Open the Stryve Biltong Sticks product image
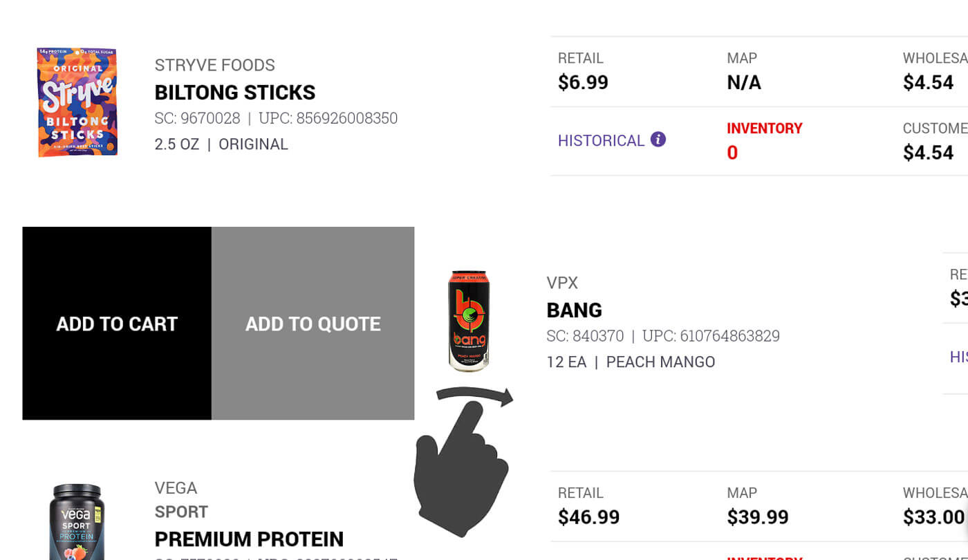The width and height of the screenshot is (968, 560). (77, 102)
